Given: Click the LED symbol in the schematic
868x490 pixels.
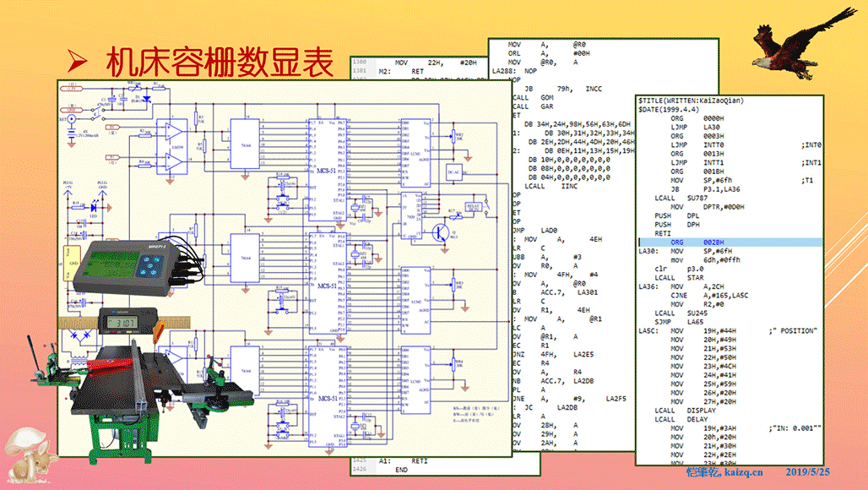Looking at the screenshot, I should coord(94,208).
